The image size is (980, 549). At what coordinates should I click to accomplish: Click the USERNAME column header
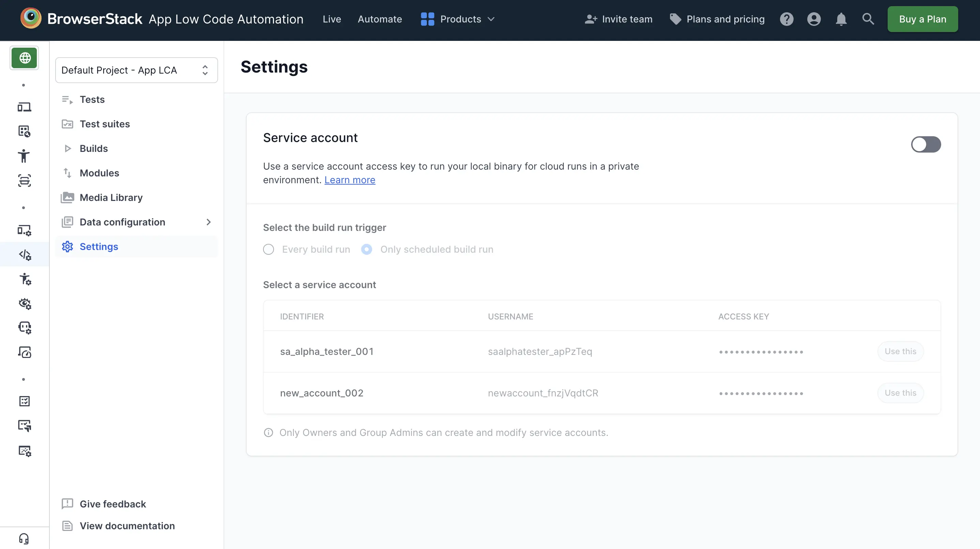pos(510,317)
